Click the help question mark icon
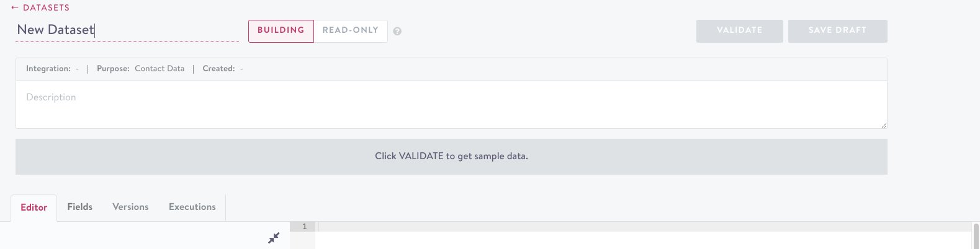 pos(397,31)
